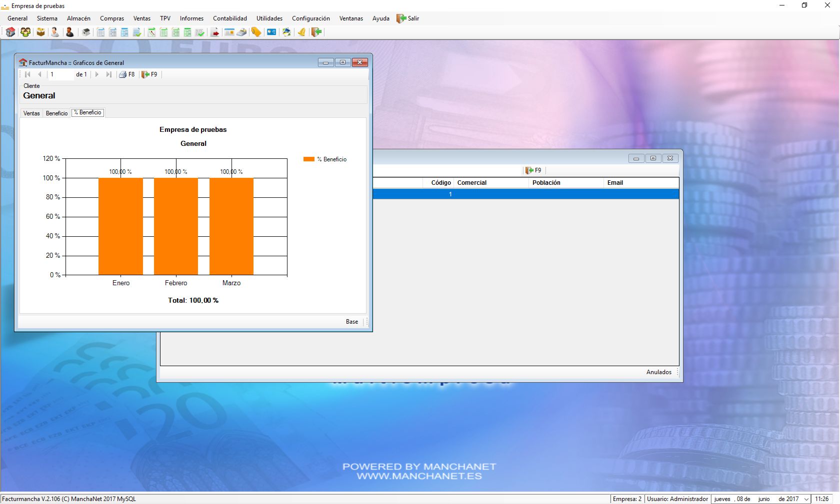Click the Comercial column header
840x504 pixels.
[x=471, y=183]
